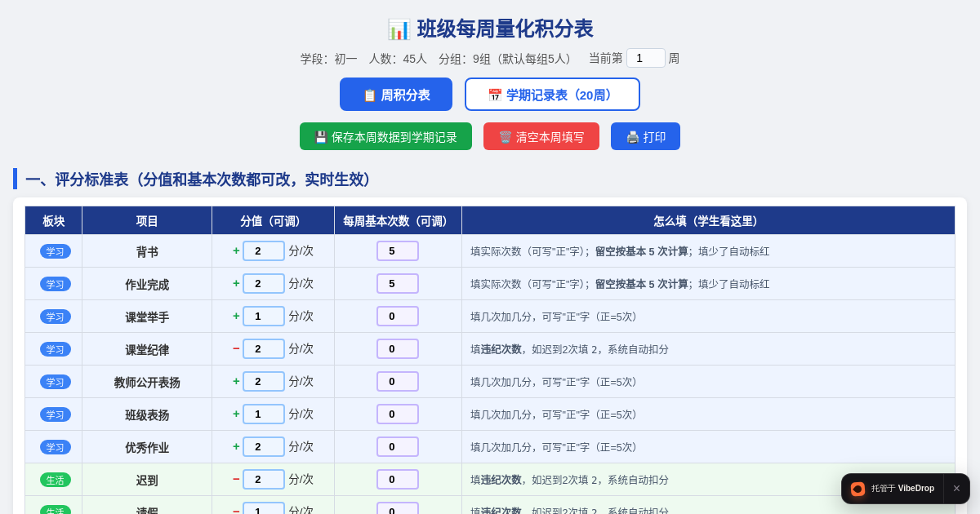Click the 教师公开表扬 item name

pos(147,383)
